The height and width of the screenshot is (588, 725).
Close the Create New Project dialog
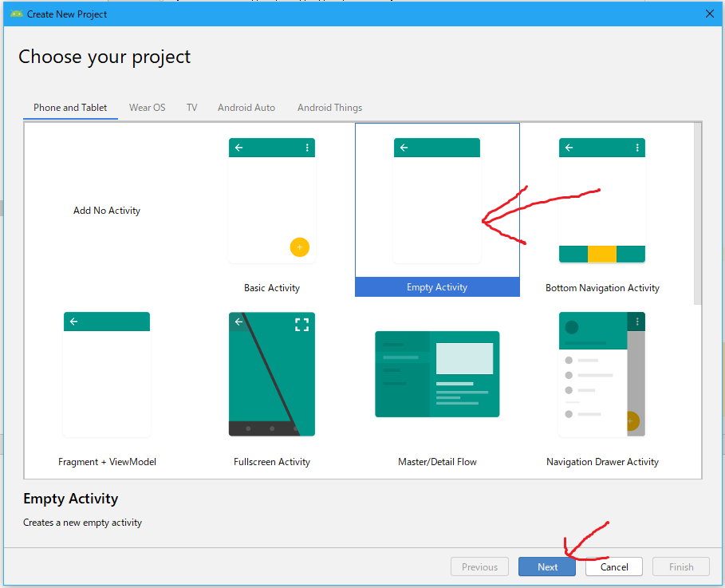(710, 14)
